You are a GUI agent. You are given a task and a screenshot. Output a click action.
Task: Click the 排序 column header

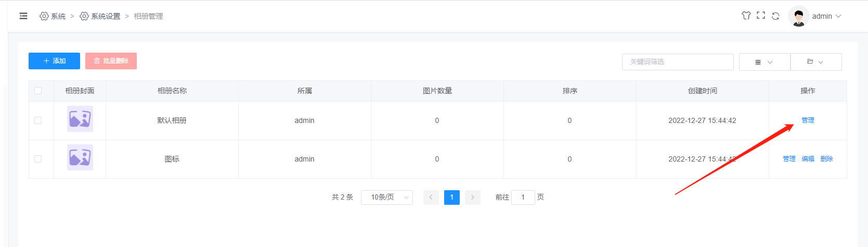(x=570, y=91)
